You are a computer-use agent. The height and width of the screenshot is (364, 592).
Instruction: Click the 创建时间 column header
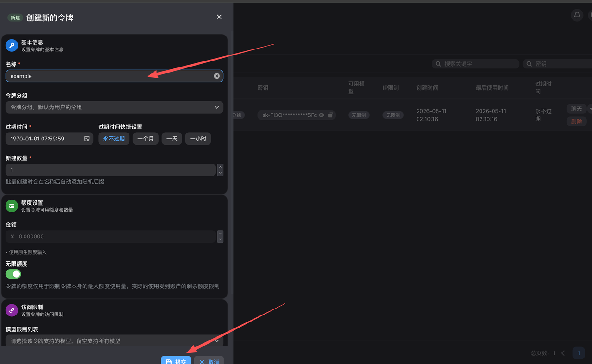[x=427, y=88]
